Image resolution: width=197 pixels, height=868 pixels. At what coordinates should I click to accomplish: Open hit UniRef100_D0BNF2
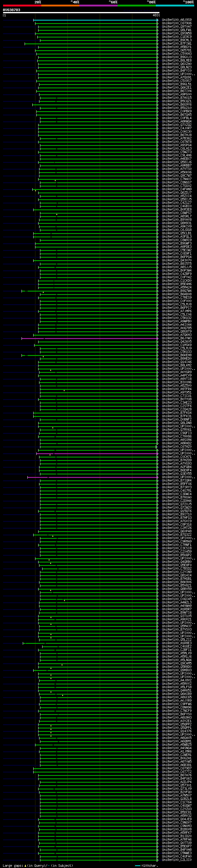coord(177,419)
